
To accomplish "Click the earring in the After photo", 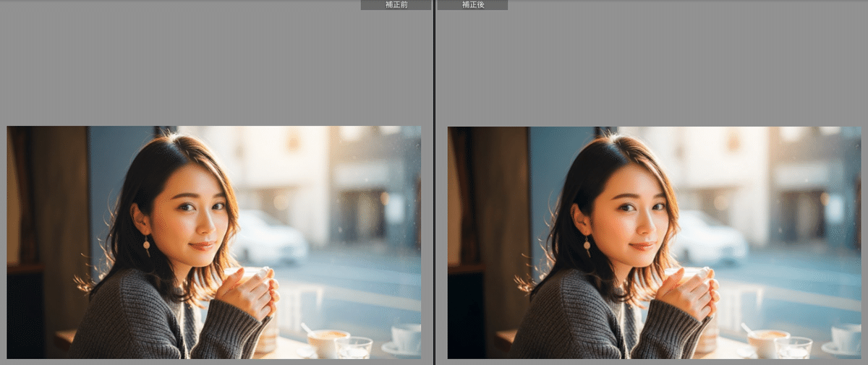I will pos(587,245).
